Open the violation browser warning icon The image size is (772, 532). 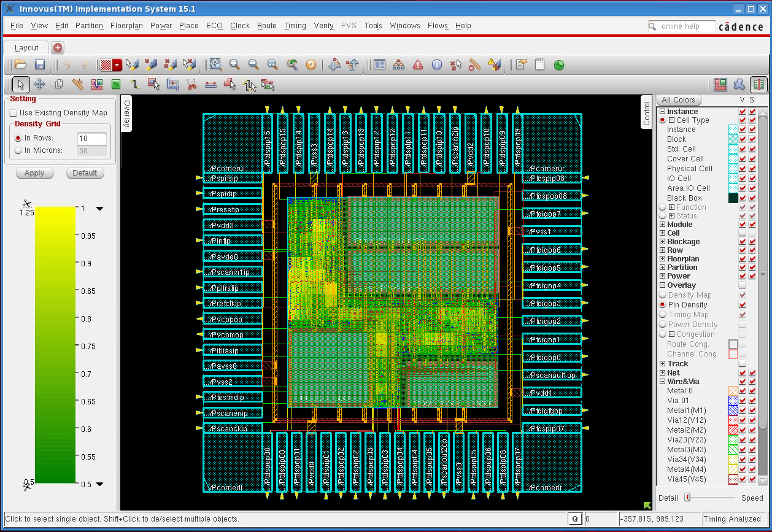click(x=417, y=64)
